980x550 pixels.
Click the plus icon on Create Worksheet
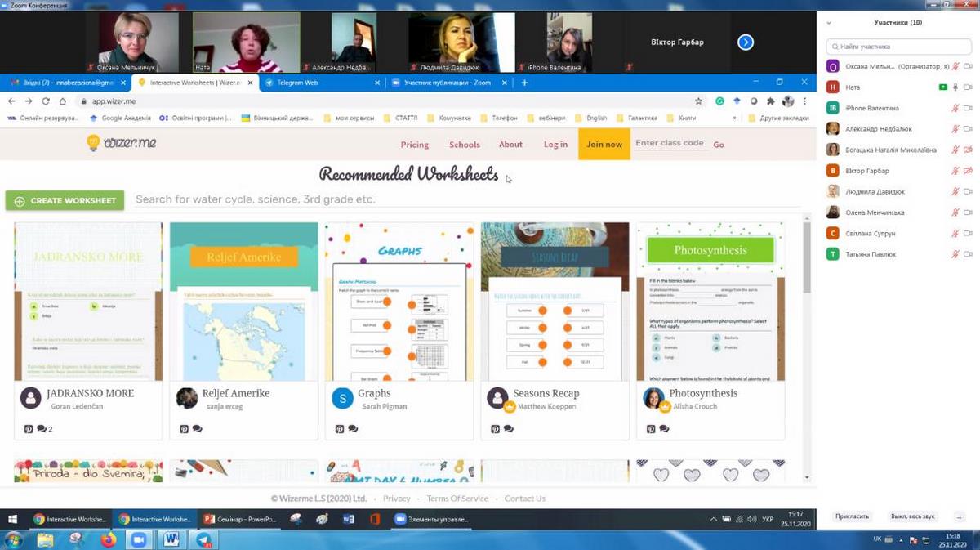pos(20,201)
